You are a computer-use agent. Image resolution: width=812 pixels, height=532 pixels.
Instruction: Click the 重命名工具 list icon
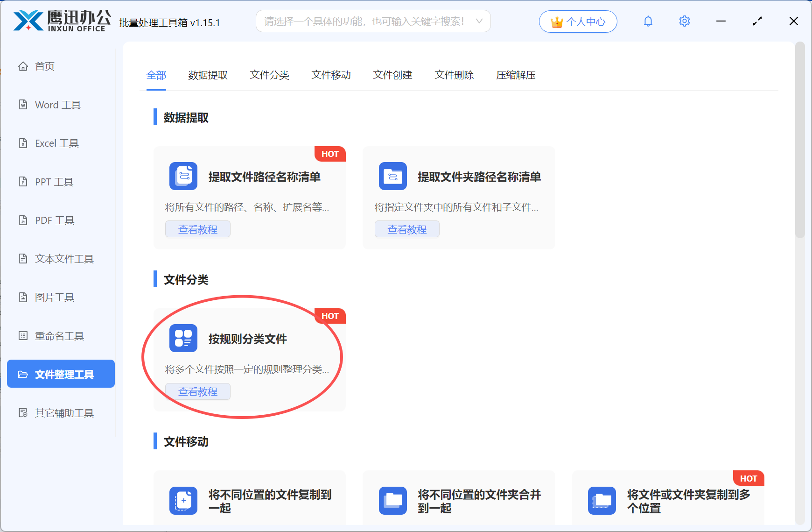[23, 336]
